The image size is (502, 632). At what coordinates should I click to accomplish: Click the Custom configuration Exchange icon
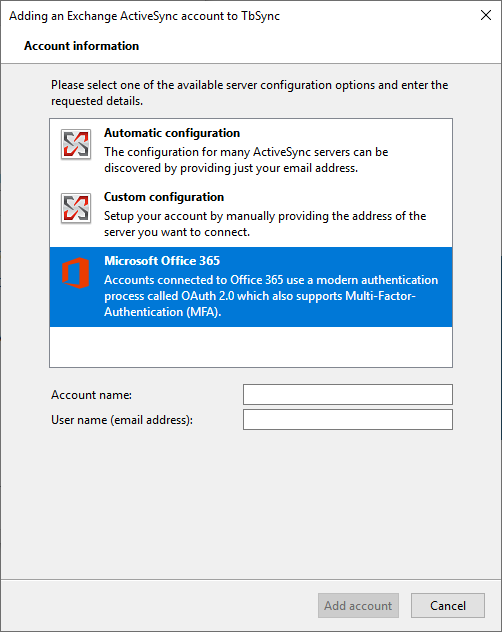(76, 208)
